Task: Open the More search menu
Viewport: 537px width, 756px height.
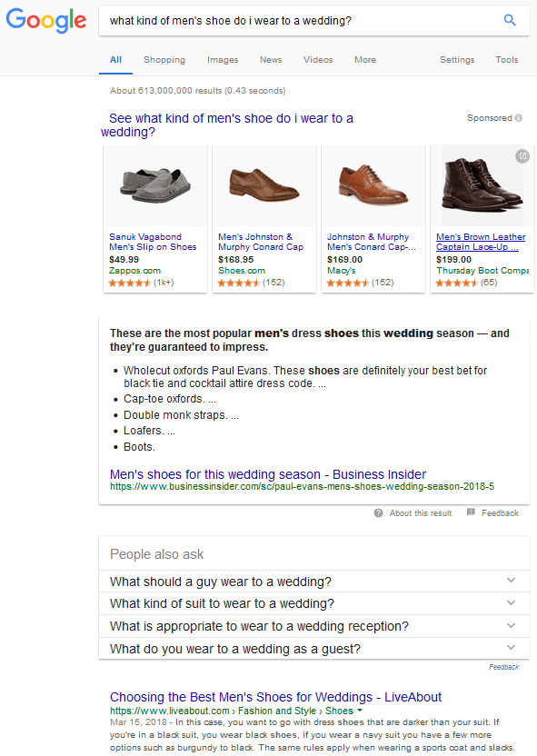Action: [365, 60]
